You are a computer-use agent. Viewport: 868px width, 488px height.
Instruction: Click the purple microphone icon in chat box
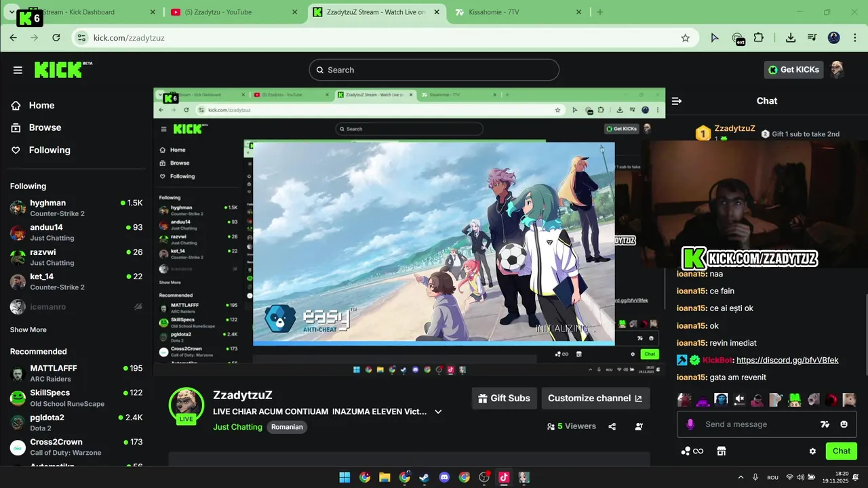coord(690,424)
